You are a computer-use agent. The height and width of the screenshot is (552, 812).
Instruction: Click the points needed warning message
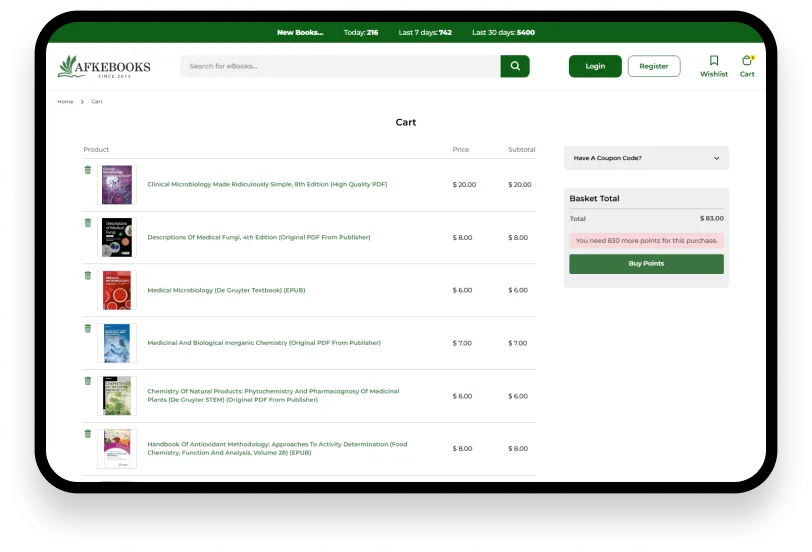coord(646,241)
